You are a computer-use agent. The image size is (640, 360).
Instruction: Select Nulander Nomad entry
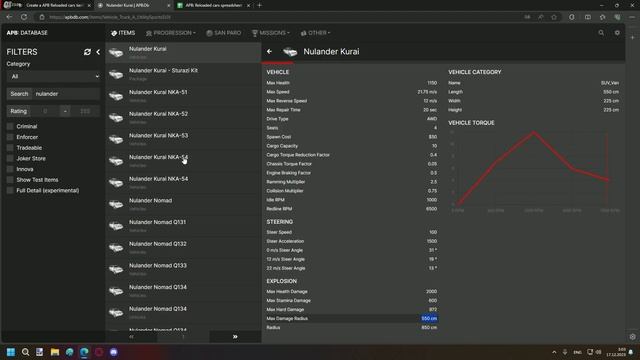(x=183, y=204)
